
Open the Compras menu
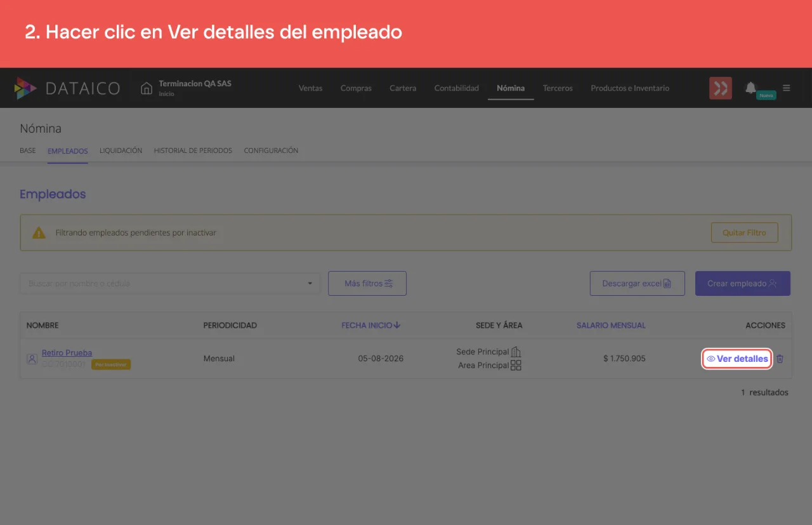(356, 88)
